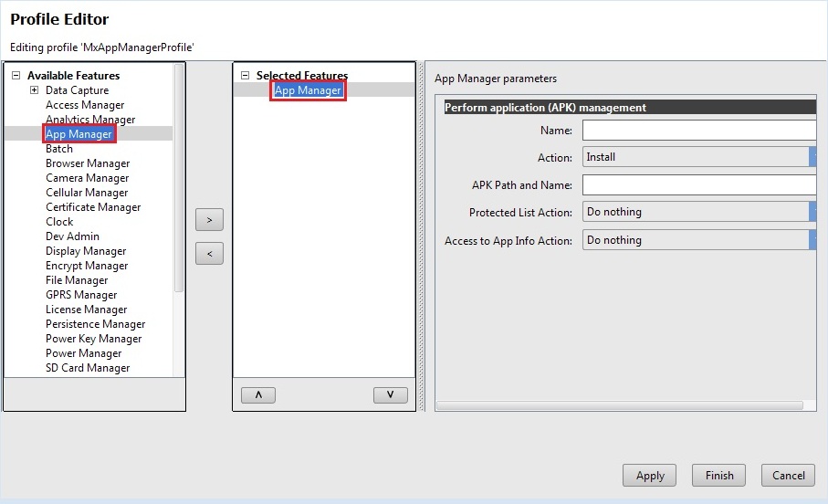Click the parameters panel horizontal scrollbar
This screenshot has width=828, height=504.
coord(619,405)
